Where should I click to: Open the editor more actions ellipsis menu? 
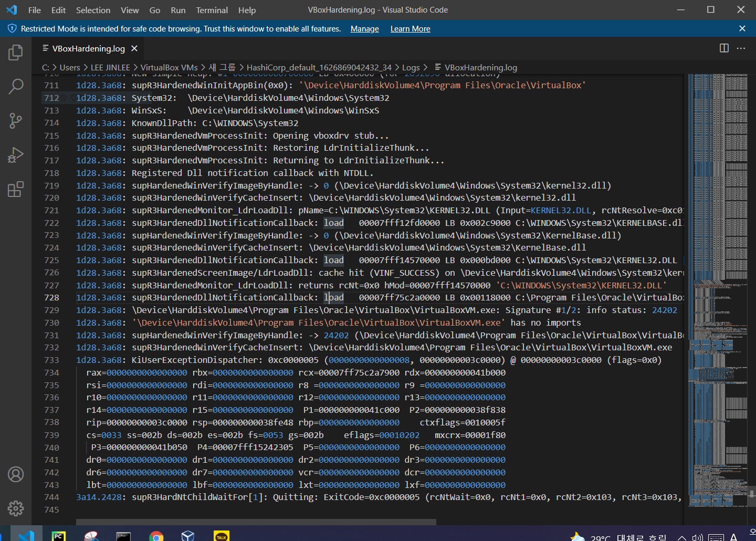coord(741,48)
